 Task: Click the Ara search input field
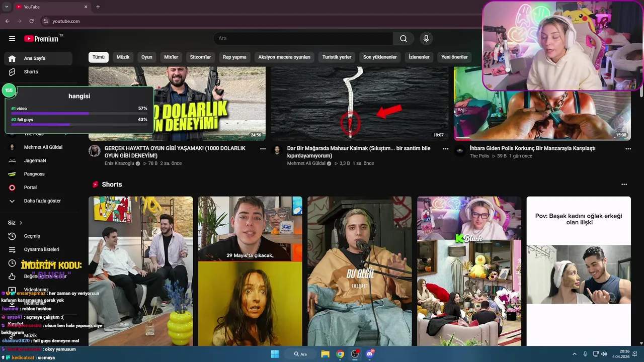[303, 39]
